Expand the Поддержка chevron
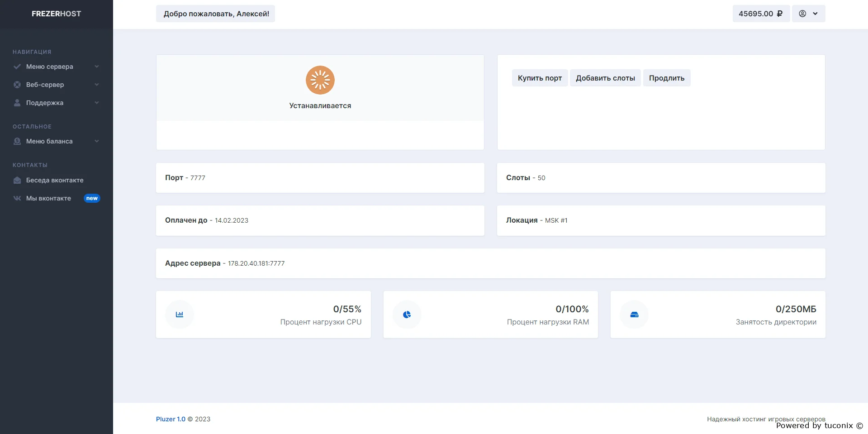This screenshot has width=868, height=434. (97, 103)
